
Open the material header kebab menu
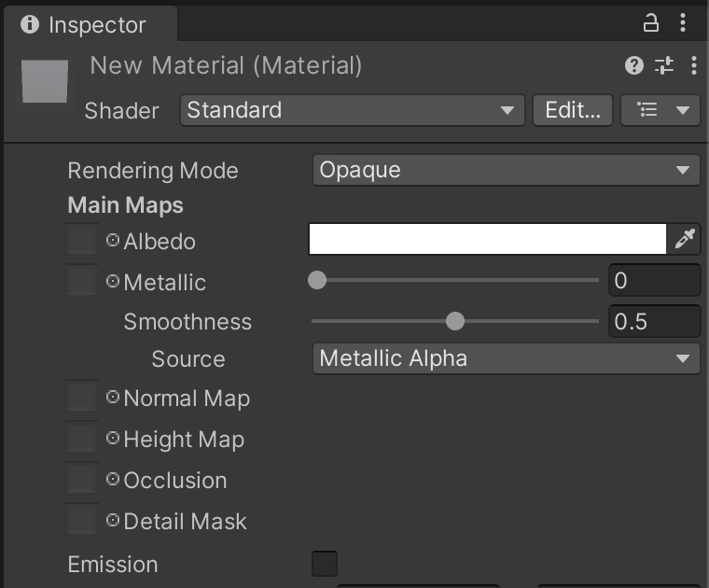(694, 65)
